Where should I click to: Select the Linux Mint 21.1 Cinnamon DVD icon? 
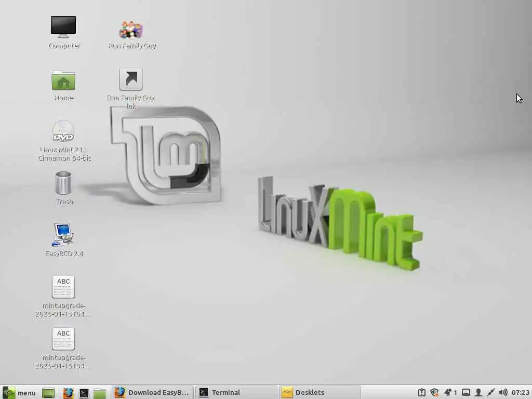[x=63, y=131]
